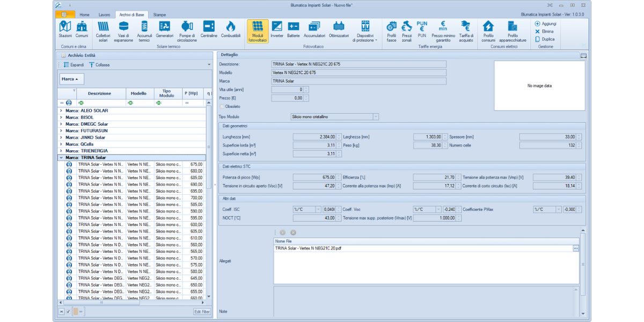Click the Lunghezza [mm] value field
Viewport: 644px width, 322px height.
[317, 137]
